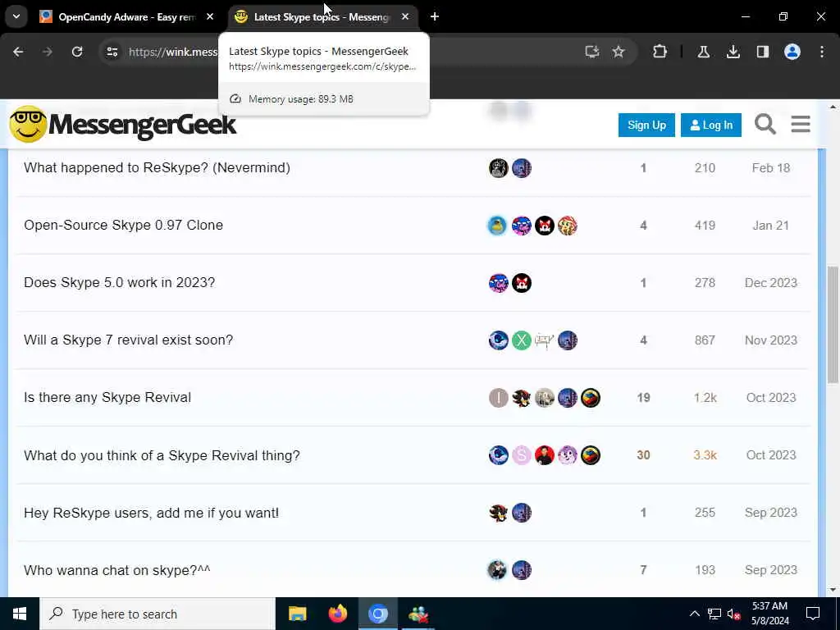Click grey I avatar on Is there any Skype Revival row
Viewport: 840px width, 630px height.
pyautogui.click(x=498, y=398)
